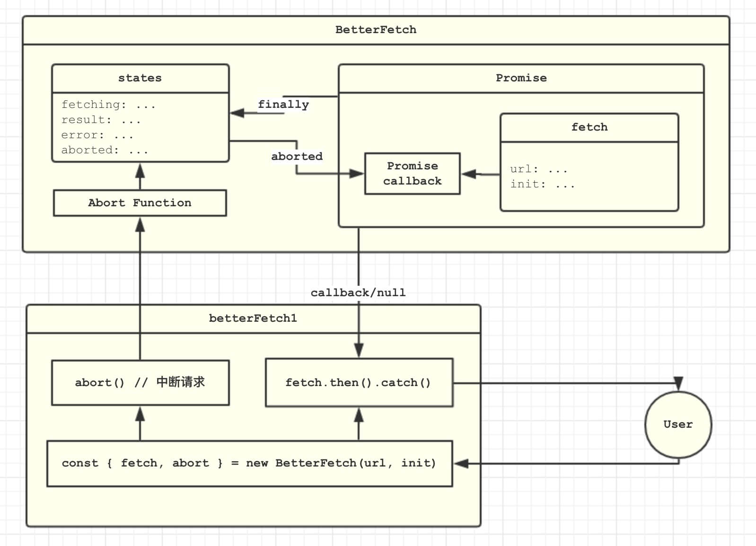Image resolution: width=756 pixels, height=546 pixels.
Task: Click the states box header
Action: point(140,78)
